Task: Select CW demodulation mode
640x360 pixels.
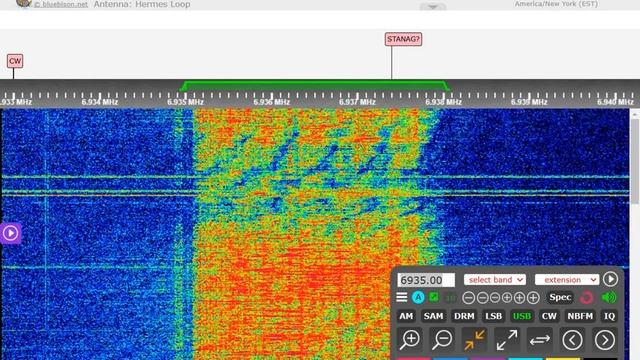Action: [x=549, y=316]
